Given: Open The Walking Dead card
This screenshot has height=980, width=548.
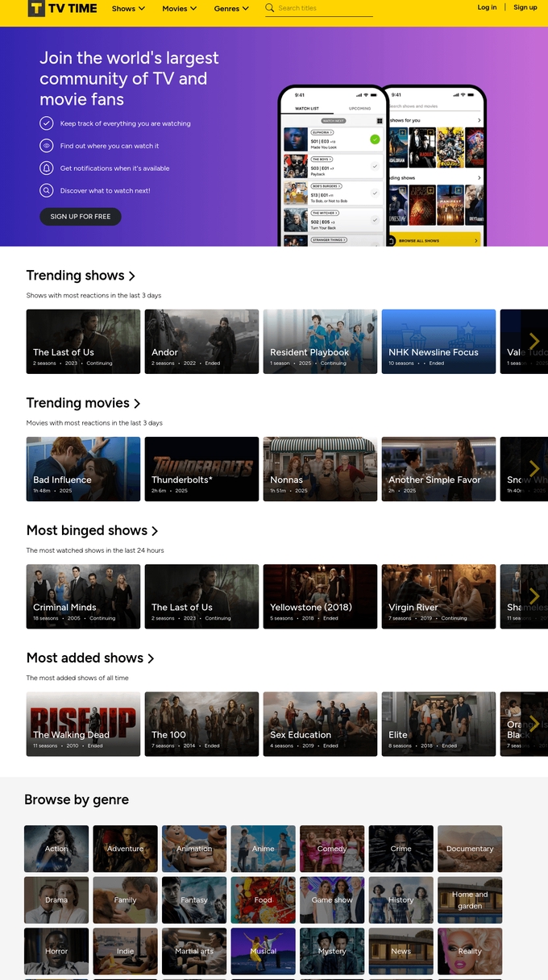Looking at the screenshot, I should [83, 723].
